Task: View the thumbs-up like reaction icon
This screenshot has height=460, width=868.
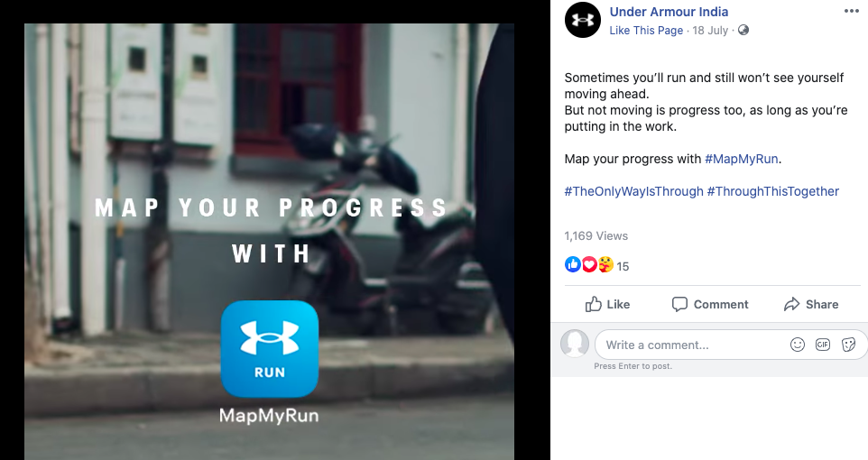Action: click(572, 264)
